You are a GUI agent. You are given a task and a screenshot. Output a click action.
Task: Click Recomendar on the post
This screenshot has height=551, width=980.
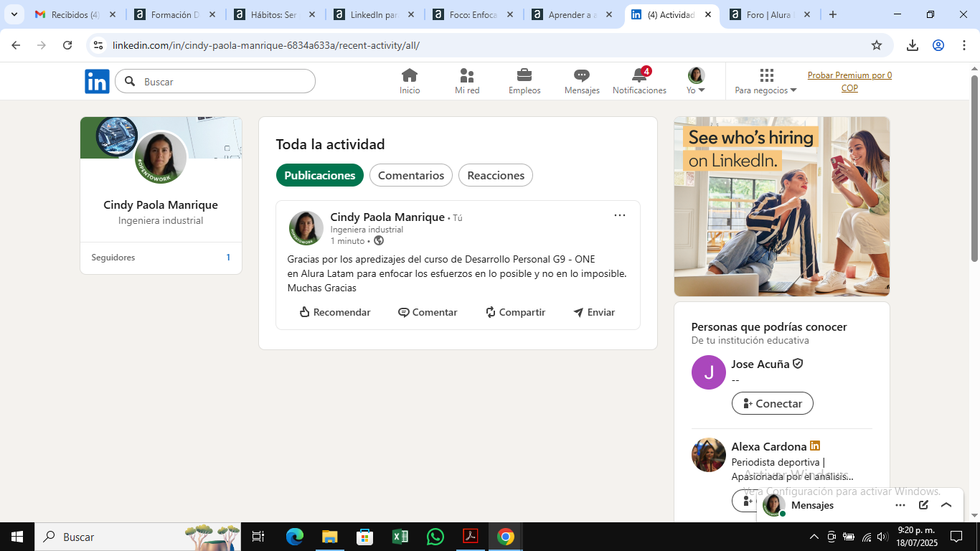coord(335,312)
